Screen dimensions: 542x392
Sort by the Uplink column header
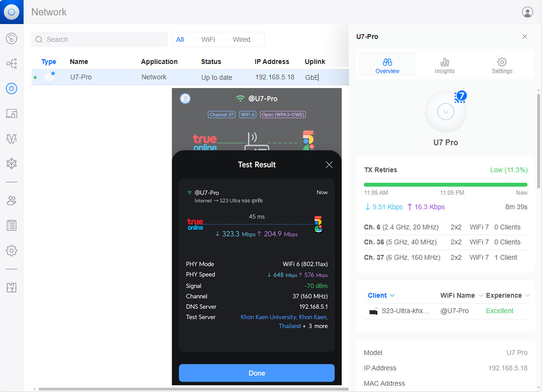click(315, 62)
